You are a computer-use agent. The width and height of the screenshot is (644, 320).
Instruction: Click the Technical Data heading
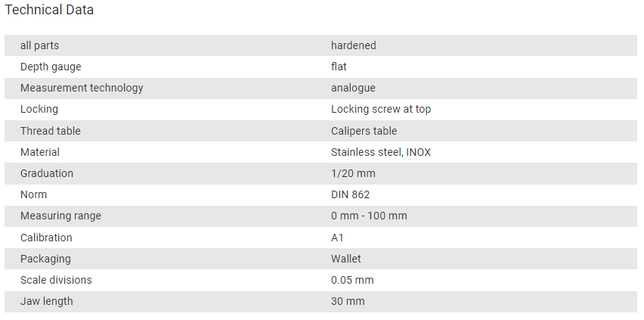pyautogui.click(x=49, y=10)
